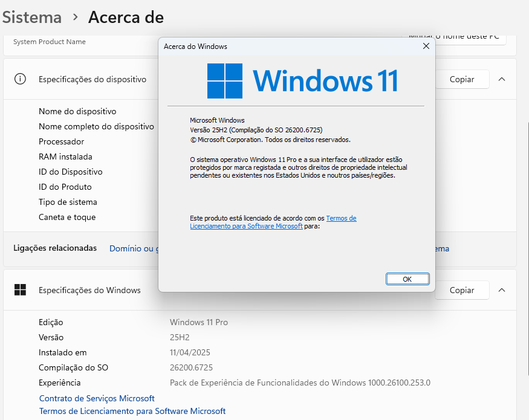The width and height of the screenshot is (529, 420).
Task: Collapse Especificações do Windows section chevron
Action: tap(502, 290)
